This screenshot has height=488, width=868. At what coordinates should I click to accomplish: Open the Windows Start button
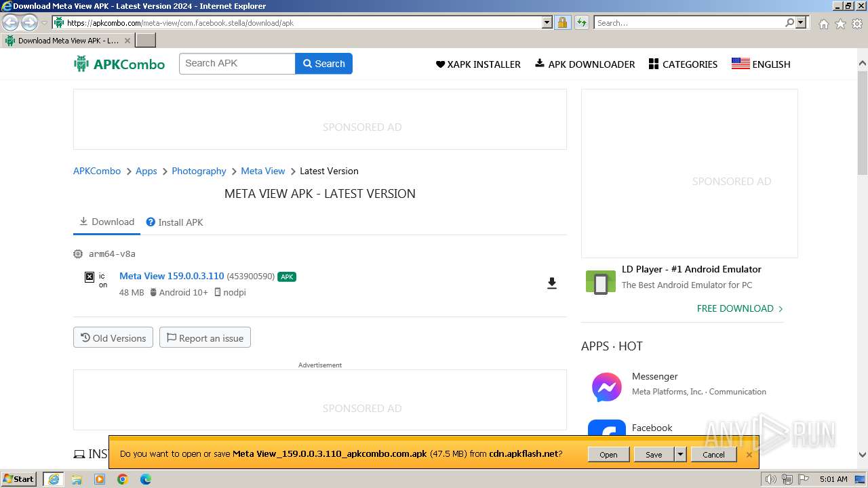point(19,479)
